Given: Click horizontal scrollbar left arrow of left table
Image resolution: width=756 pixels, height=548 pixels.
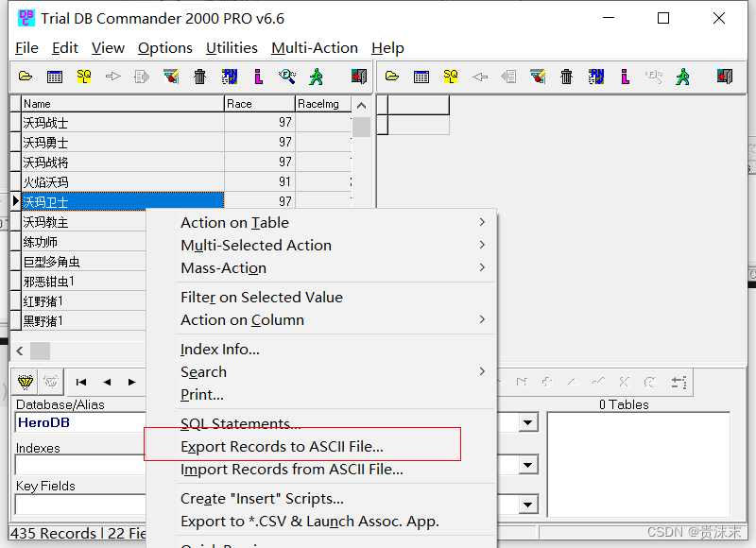Looking at the screenshot, I should click(20, 351).
